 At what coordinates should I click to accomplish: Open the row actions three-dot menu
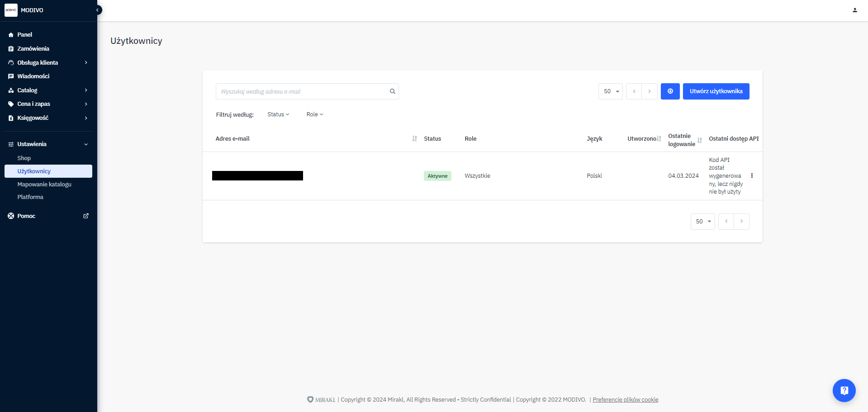[752, 176]
